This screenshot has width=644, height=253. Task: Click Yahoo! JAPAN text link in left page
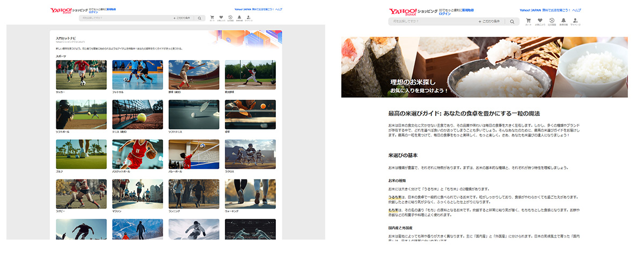point(243,9)
